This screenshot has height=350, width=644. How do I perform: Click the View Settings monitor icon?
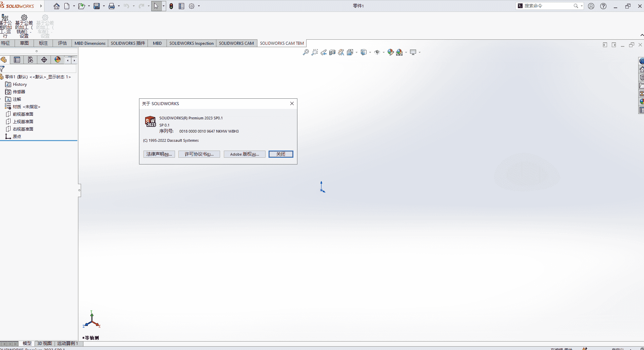pos(413,52)
